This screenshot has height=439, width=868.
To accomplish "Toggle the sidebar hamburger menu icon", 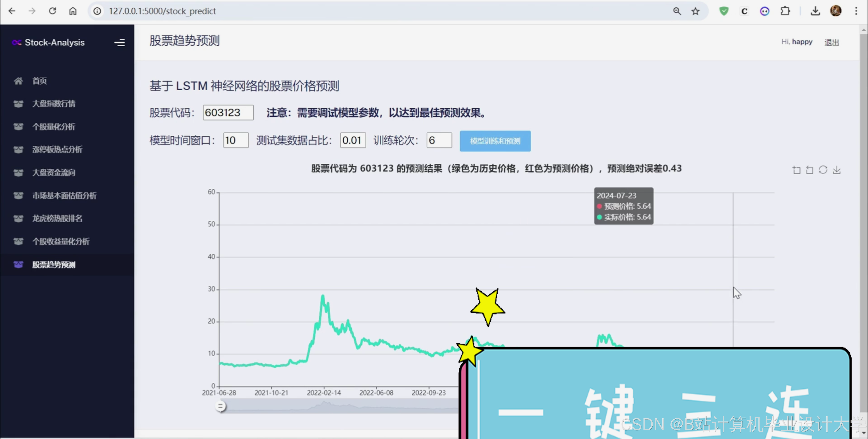I will [x=119, y=42].
